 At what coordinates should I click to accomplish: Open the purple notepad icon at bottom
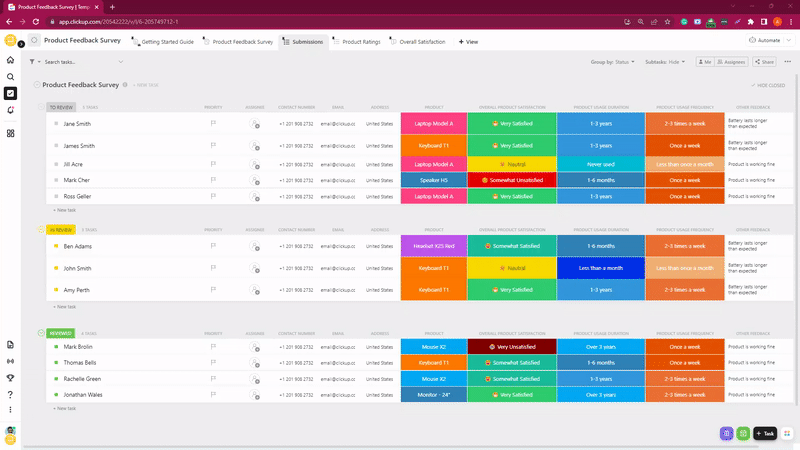point(727,434)
